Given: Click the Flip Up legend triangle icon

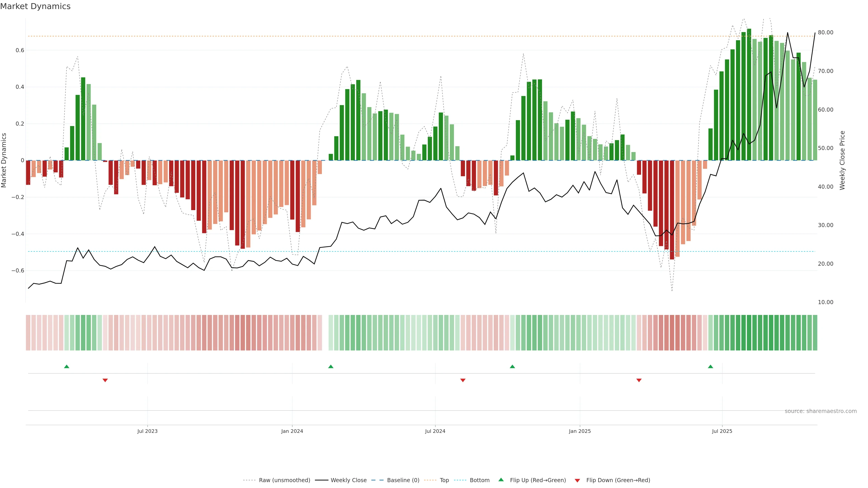Looking at the screenshot, I should pyautogui.click(x=501, y=480).
